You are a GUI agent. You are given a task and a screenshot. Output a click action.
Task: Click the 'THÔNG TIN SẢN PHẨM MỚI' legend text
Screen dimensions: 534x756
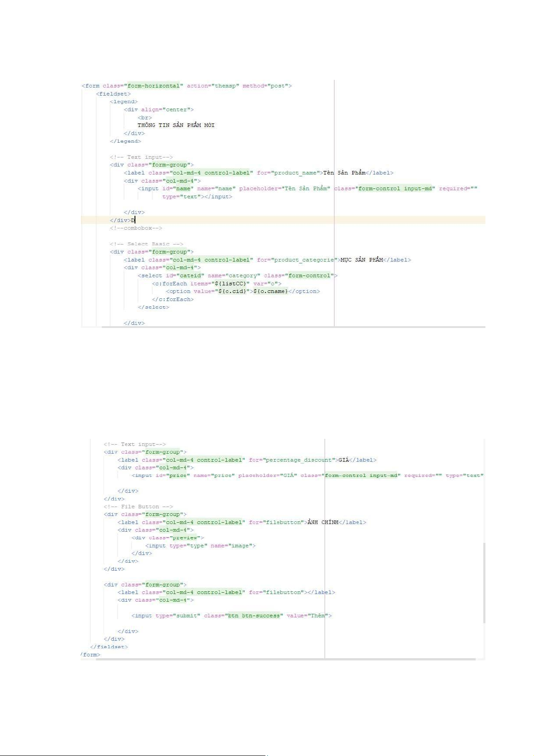tap(176, 125)
